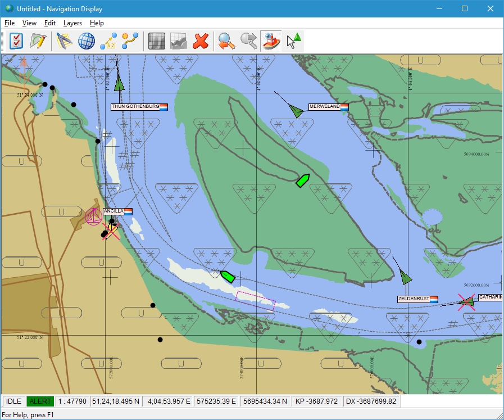Select the cursor with green triangle tool
Image resolution: width=504 pixels, height=420 pixels.
[x=293, y=41]
